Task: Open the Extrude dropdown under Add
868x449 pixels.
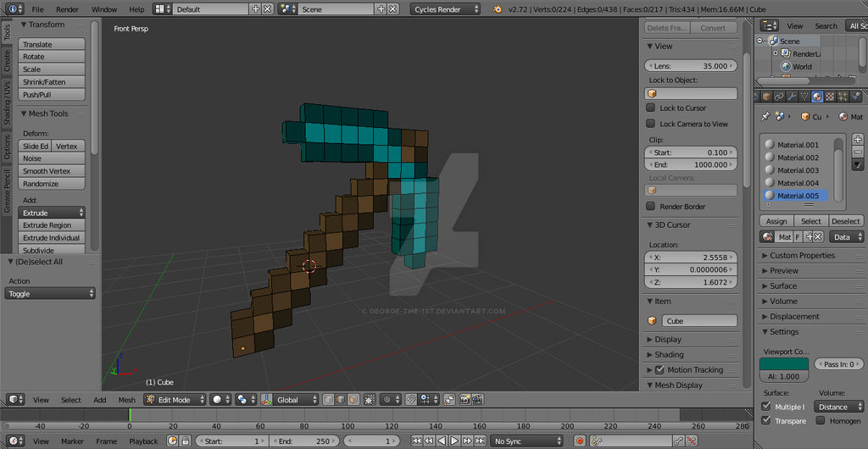Action: point(52,213)
